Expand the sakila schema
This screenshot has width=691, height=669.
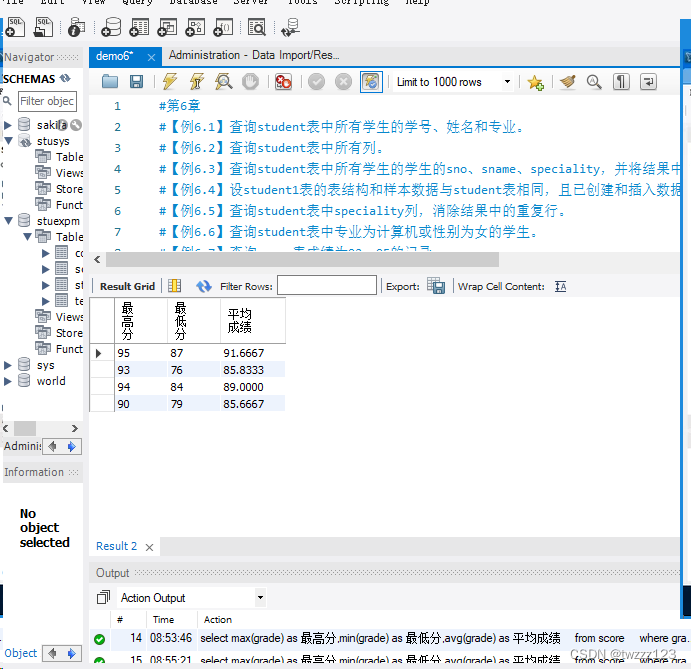pyautogui.click(x=7, y=125)
